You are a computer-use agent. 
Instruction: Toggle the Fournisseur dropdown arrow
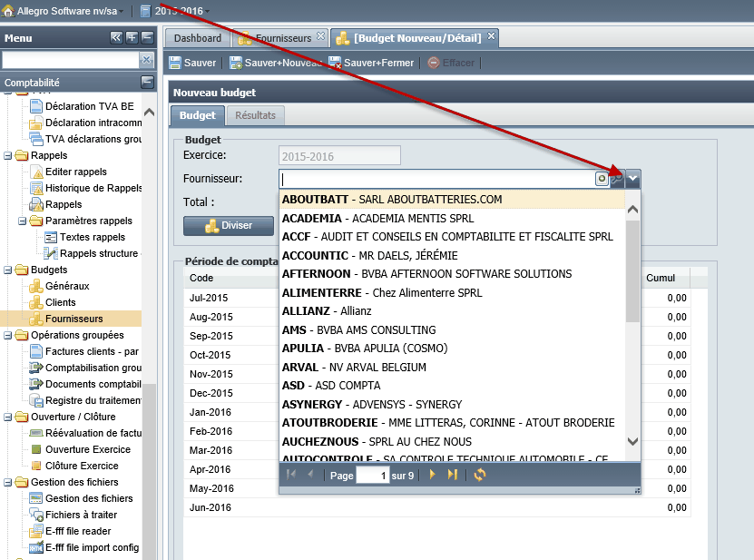[632, 179]
